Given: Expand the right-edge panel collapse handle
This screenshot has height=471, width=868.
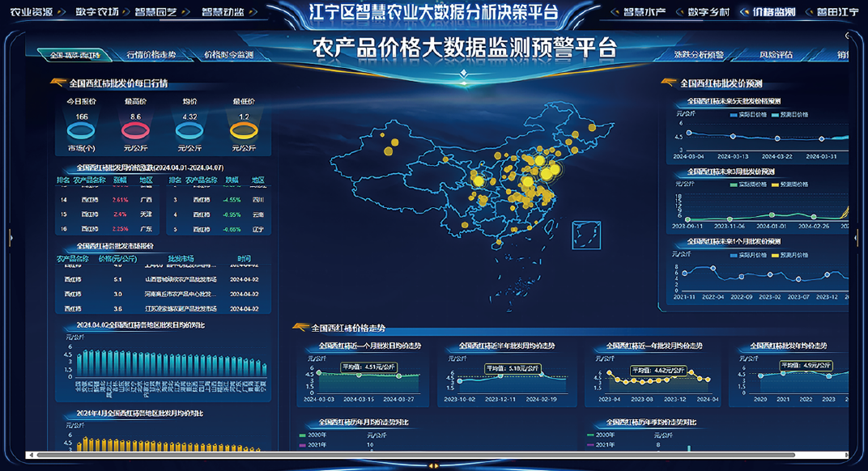Looking at the screenshot, I should [x=857, y=235].
